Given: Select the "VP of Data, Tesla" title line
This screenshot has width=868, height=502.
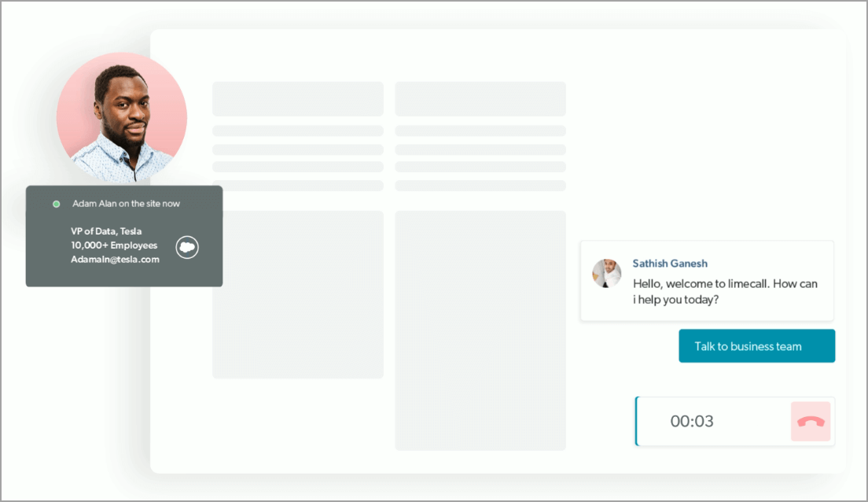Looking at the screenshot, I should tap(106, 231).
